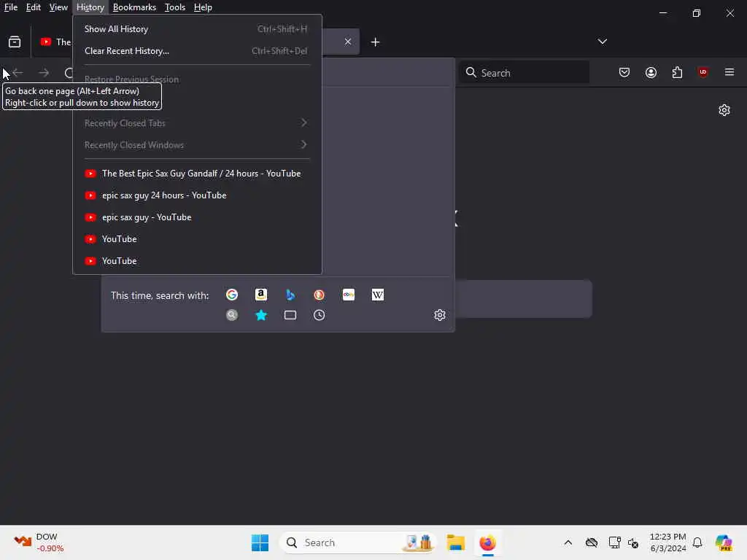Open the View menu
747x560 pixels.
click(58, 7)
